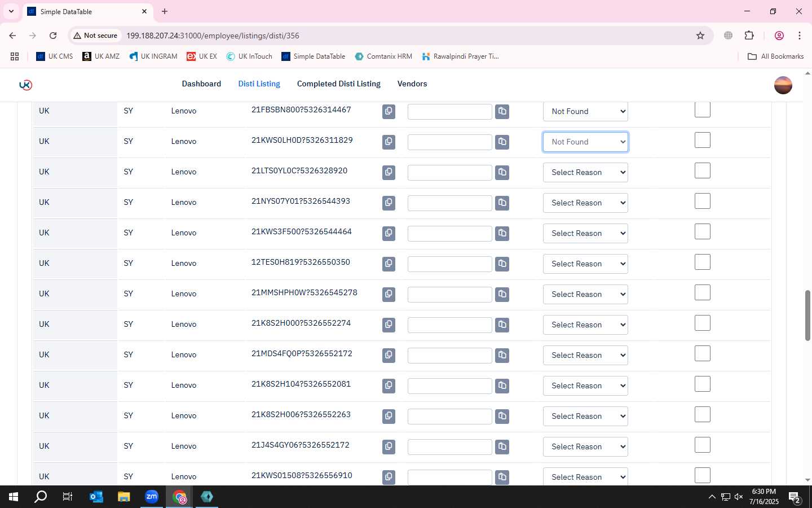Reload the page with the refresh icon

[x=53, y=36]
